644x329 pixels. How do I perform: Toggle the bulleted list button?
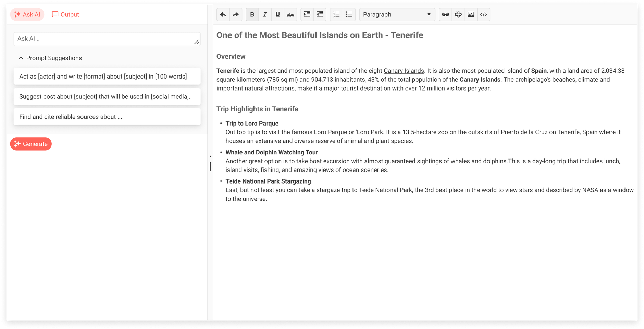point(349,14)
